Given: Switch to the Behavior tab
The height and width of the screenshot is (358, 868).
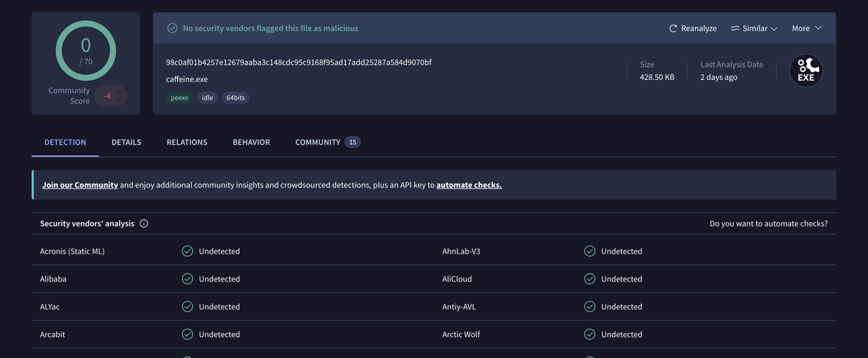Looking at the screenshot, I should pos(251,142).
